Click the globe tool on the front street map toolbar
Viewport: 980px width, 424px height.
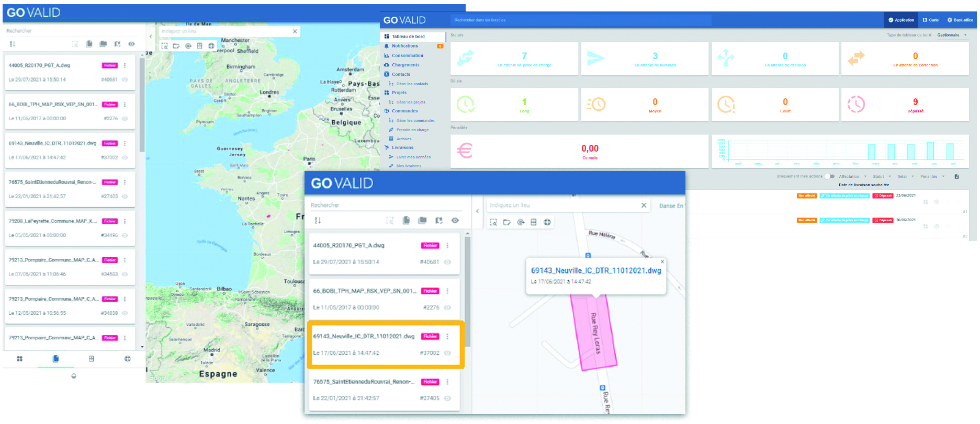(x=547, y=222)
